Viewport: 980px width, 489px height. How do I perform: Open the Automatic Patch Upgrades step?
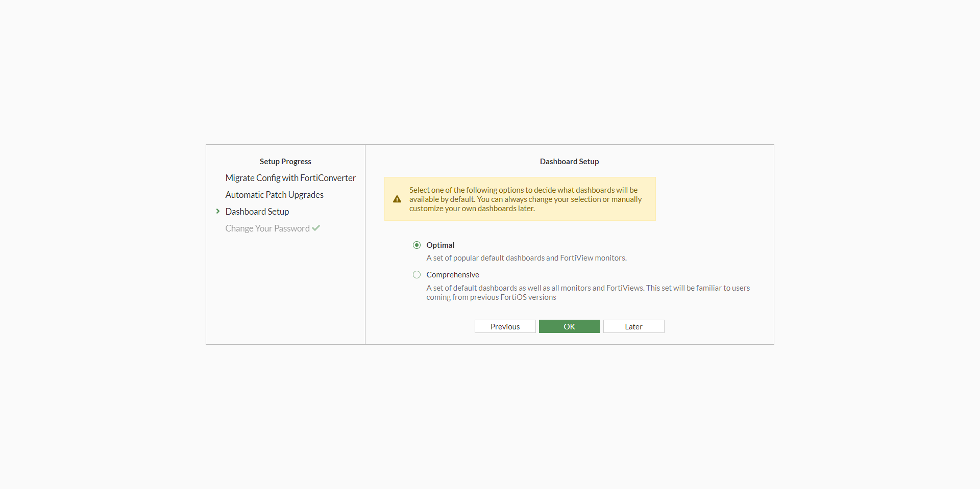coord(275,195)
